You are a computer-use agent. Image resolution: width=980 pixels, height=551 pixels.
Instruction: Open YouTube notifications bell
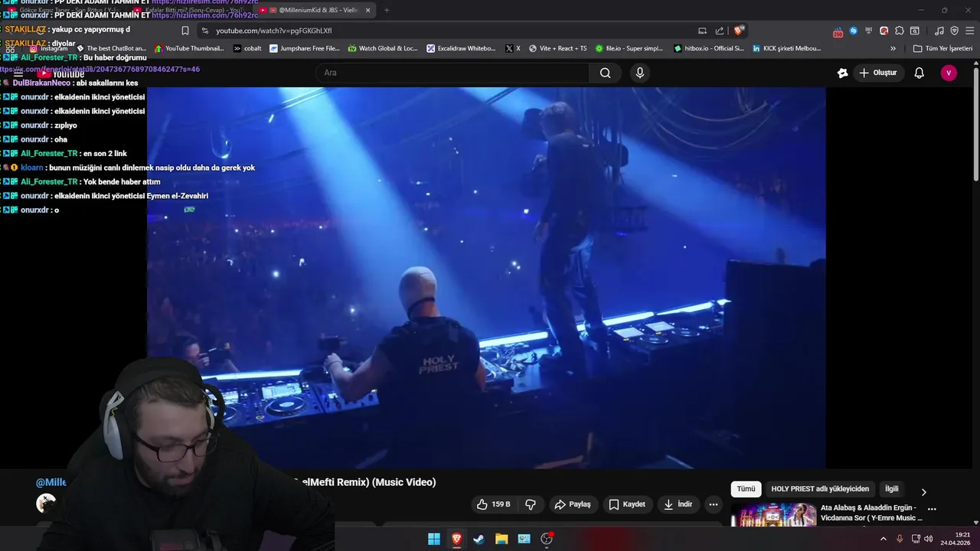(920, 73)
